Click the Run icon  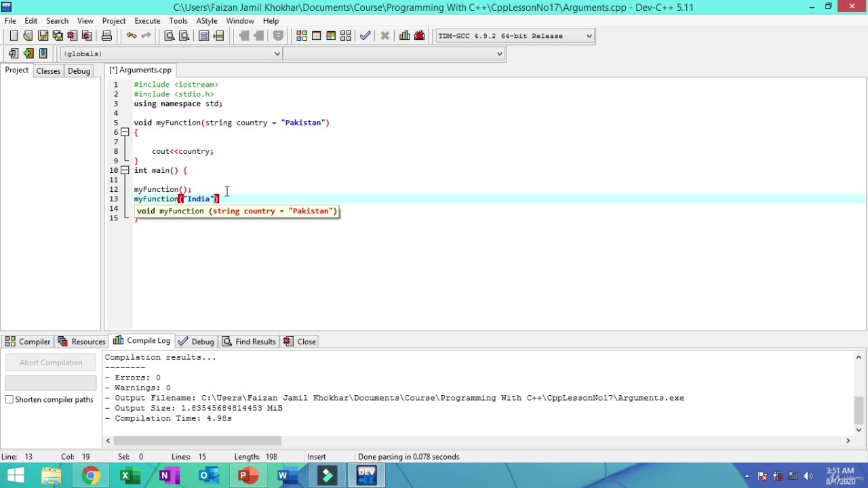(x=317, y=36)
